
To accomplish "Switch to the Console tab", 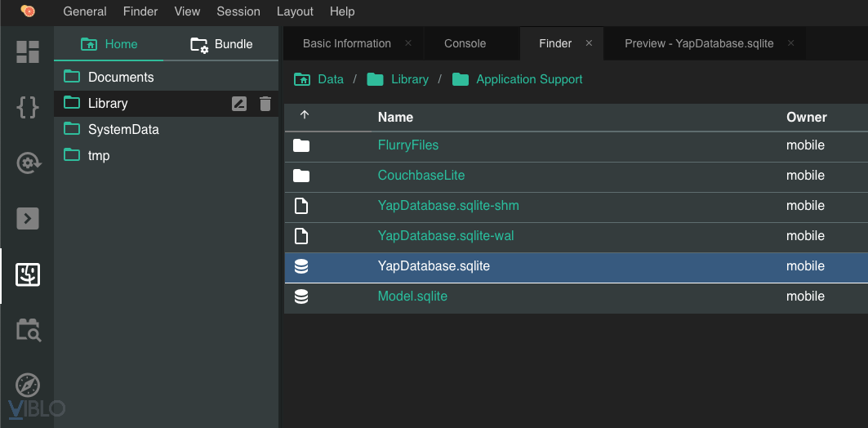I will pos(465,43).
